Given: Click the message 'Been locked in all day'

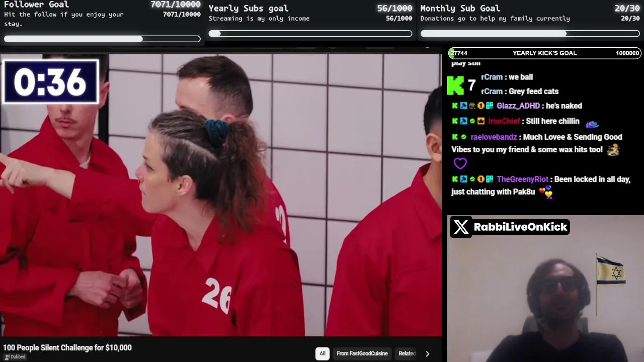Looking at the screenshot, I should (x=592, y=179).
